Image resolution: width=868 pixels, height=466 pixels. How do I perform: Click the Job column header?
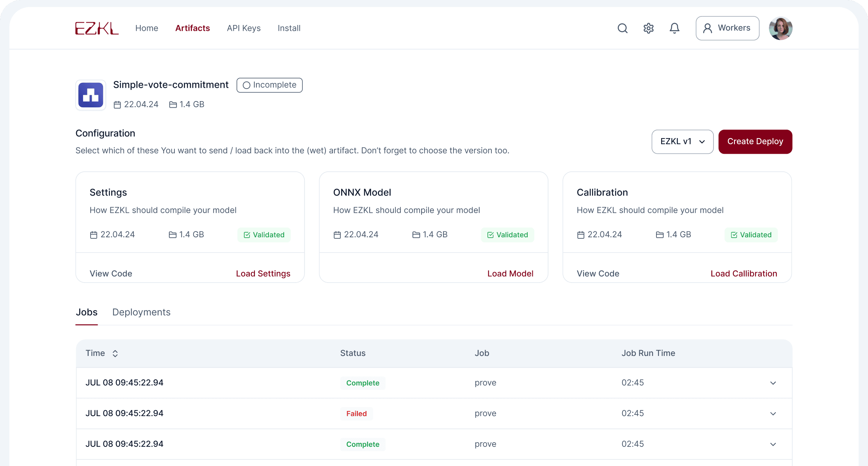tap(482, 353)
